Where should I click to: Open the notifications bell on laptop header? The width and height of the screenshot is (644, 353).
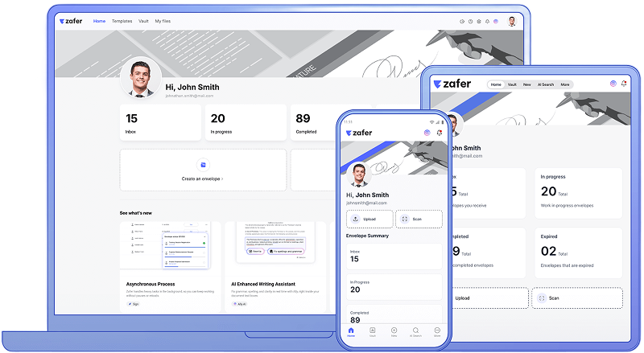pos(487,22)
